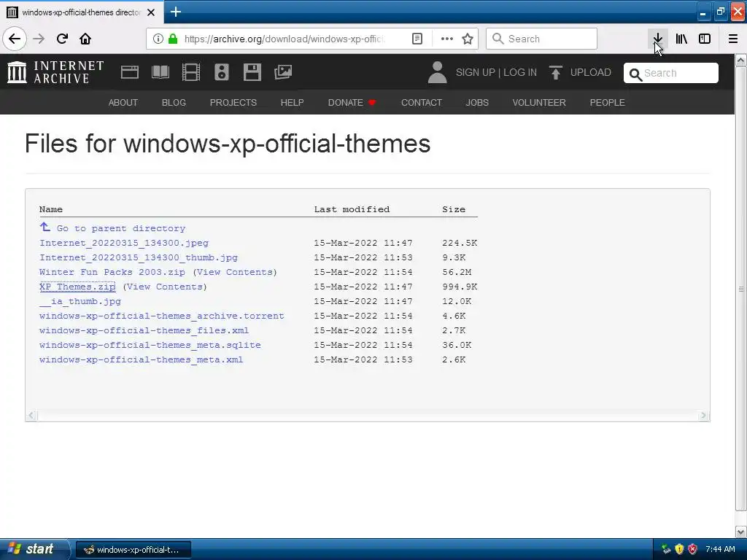Open the Video film strip icon
747x560 pixels.
(x=191, y=72)
